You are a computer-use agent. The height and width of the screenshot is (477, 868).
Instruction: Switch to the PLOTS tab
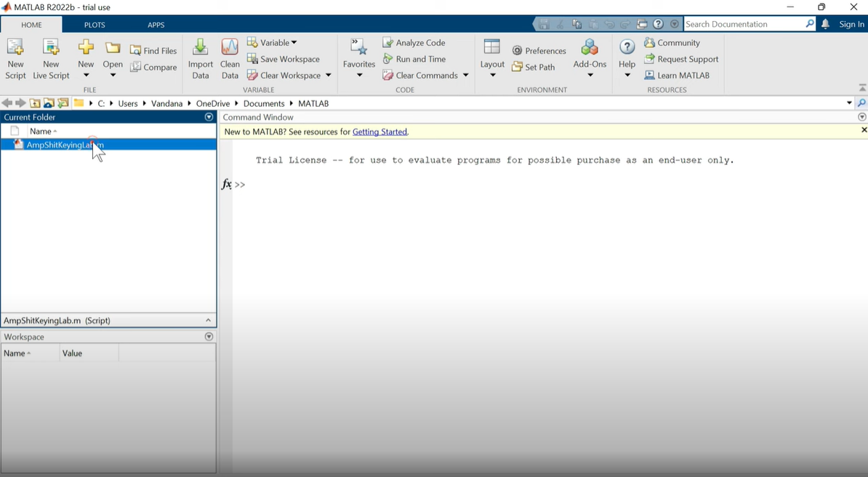pos(95,25)
